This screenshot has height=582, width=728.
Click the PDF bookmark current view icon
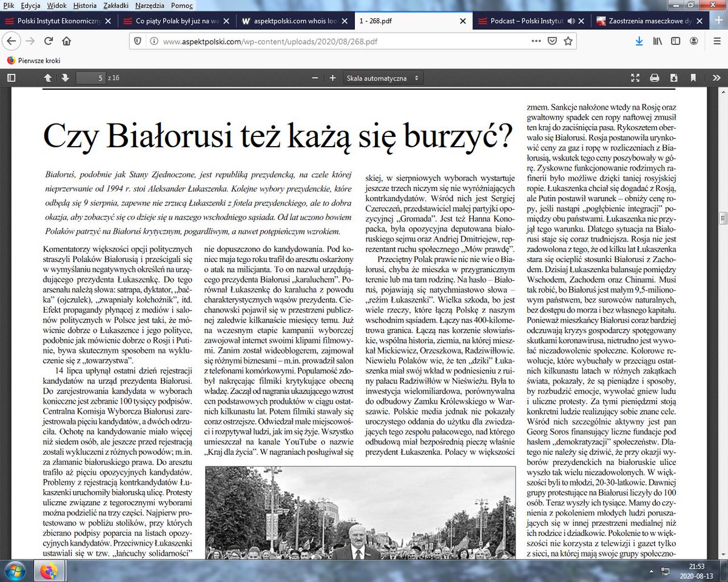(x=693, y=78)
